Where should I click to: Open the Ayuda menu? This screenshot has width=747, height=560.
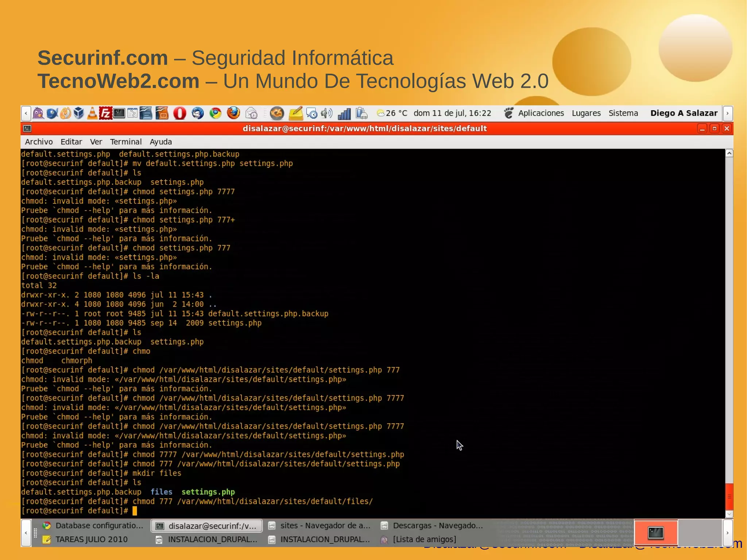(161, 142)
